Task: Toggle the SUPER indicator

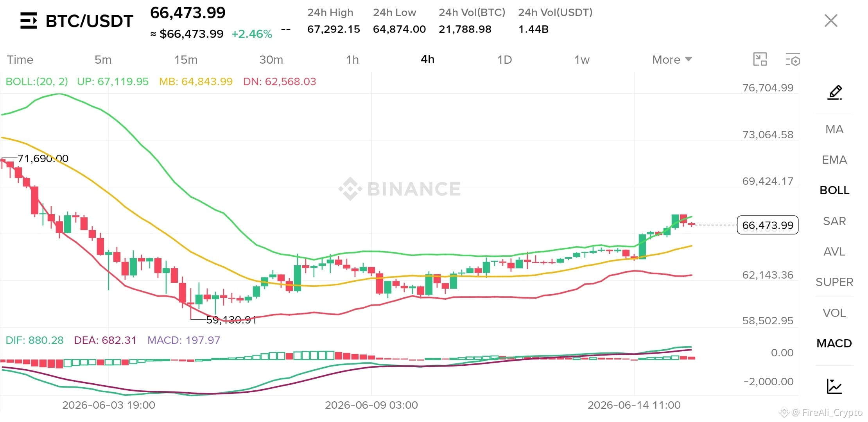Action: pyautogui.click(x=834, y=282)
